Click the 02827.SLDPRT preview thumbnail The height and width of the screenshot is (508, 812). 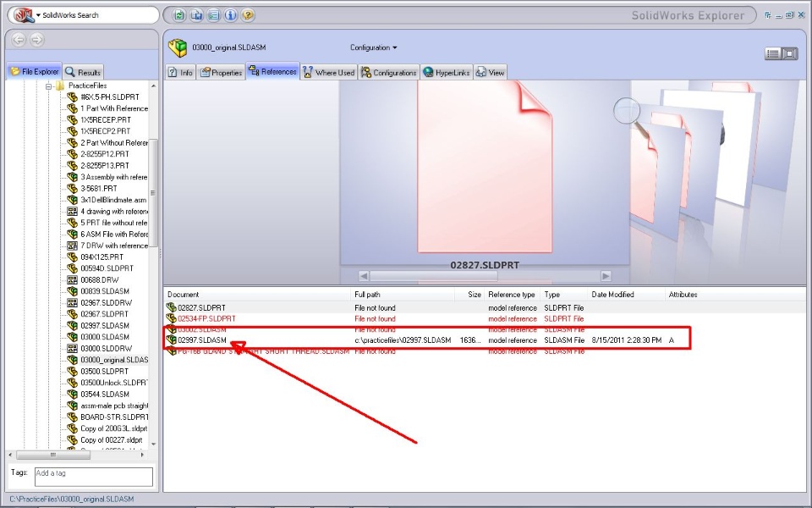click(x=485, y=167)
